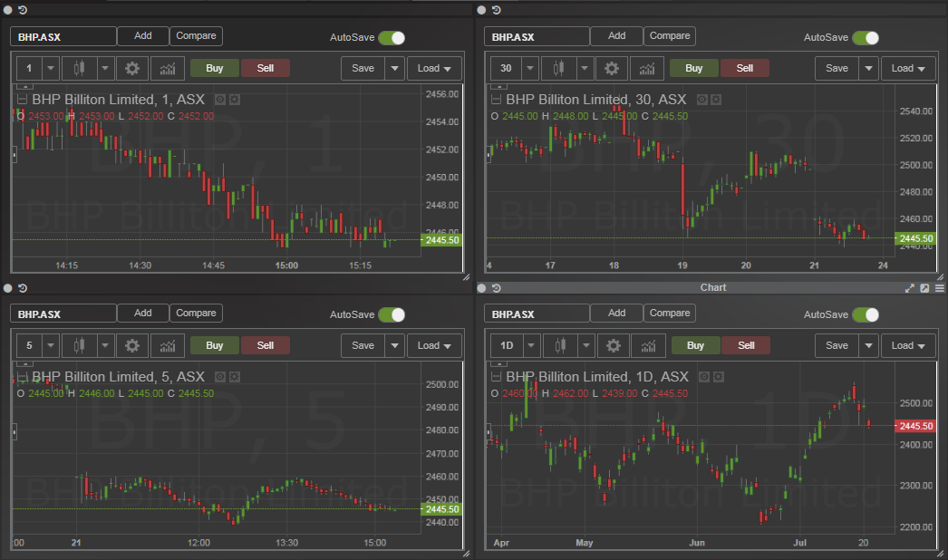Open interval dropdown next to 30 in top-right chart
Viewport: 948px width, 560px height.
pyautogui.click(x=530, y=68)
